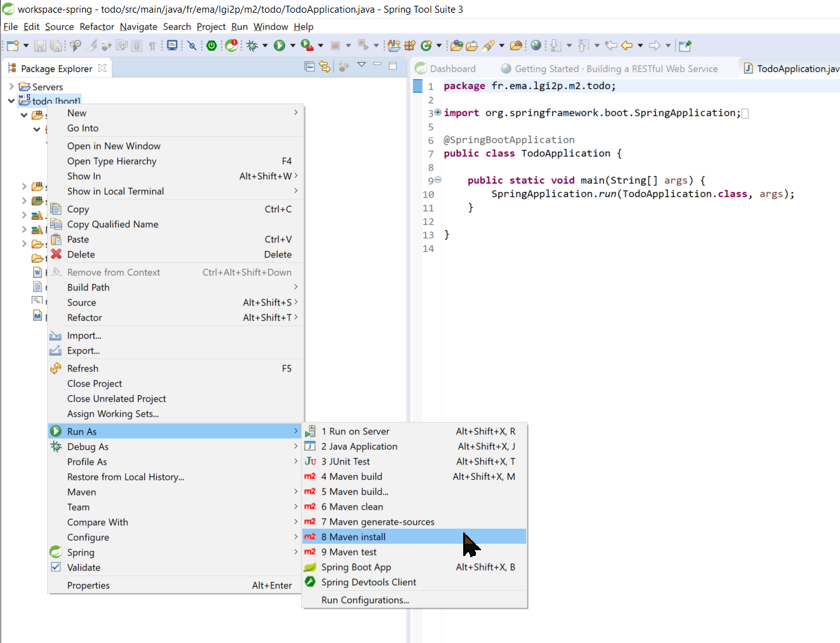Choose Spring Boot App in Run As

414,567
